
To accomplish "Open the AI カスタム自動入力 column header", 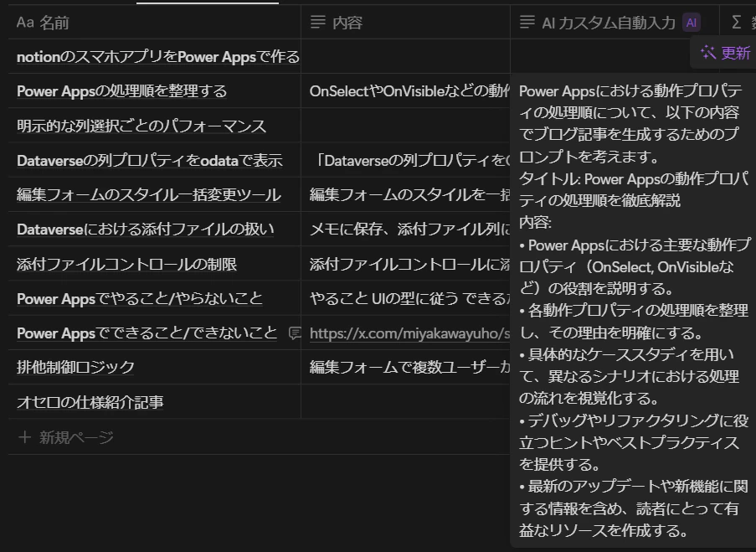I will [x=615, y=22].
